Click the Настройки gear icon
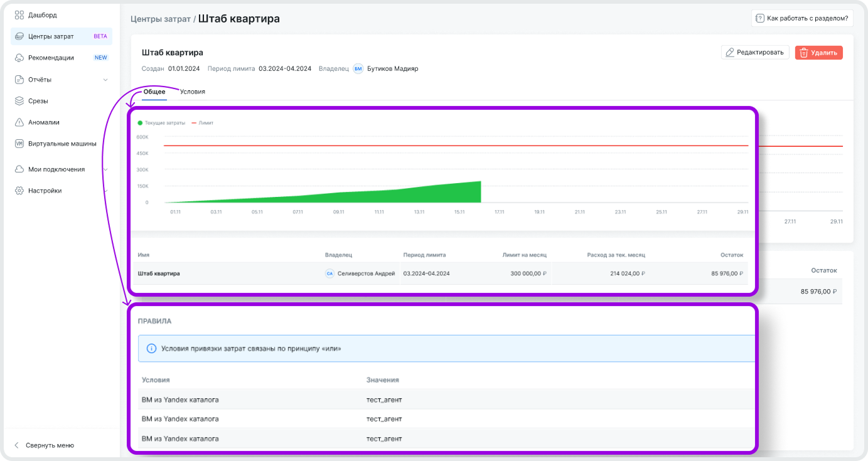Image resolution: width=868 pixels, height=461 pixels. pos(19,191)
